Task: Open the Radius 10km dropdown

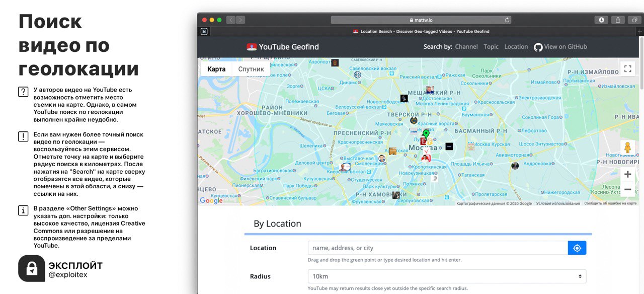Action: pyautogui.click(x=447, y=276)
